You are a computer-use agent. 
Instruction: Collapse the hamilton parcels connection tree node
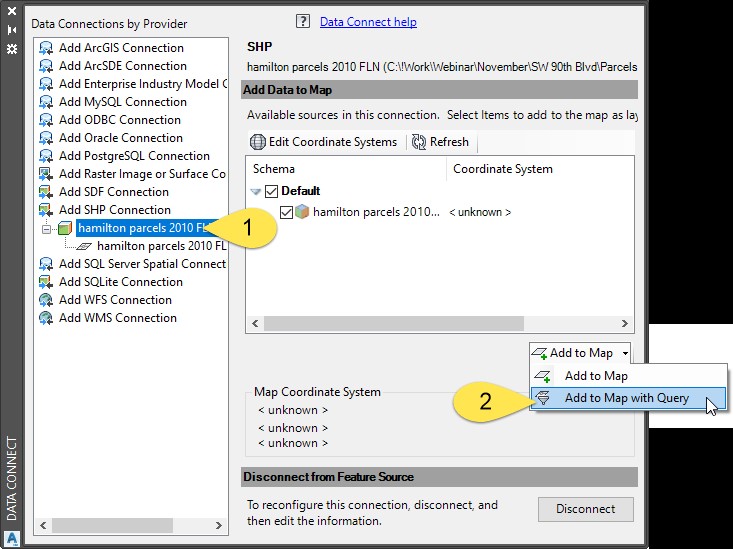point(46,229)
